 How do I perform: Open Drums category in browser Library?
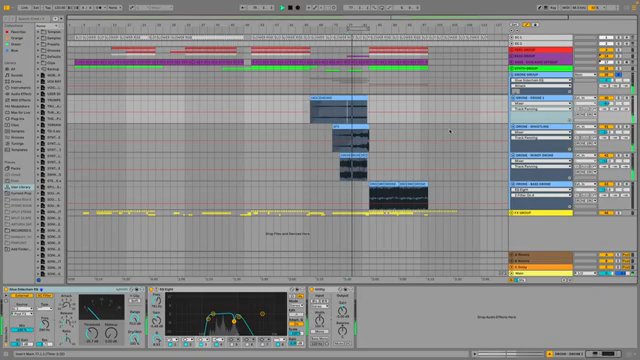click(x=16, y=82)
